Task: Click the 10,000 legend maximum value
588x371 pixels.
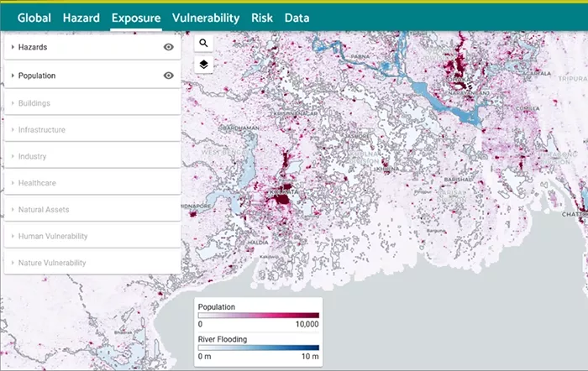Action: coord(307,324)
